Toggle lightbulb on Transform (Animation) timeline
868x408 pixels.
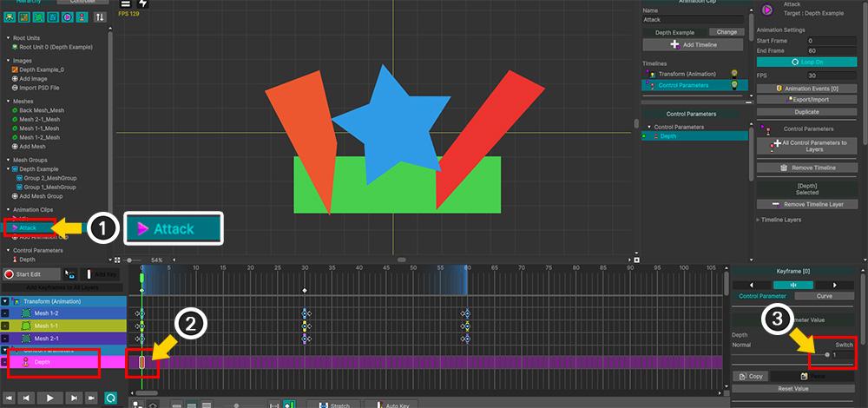tap(734, 74)
